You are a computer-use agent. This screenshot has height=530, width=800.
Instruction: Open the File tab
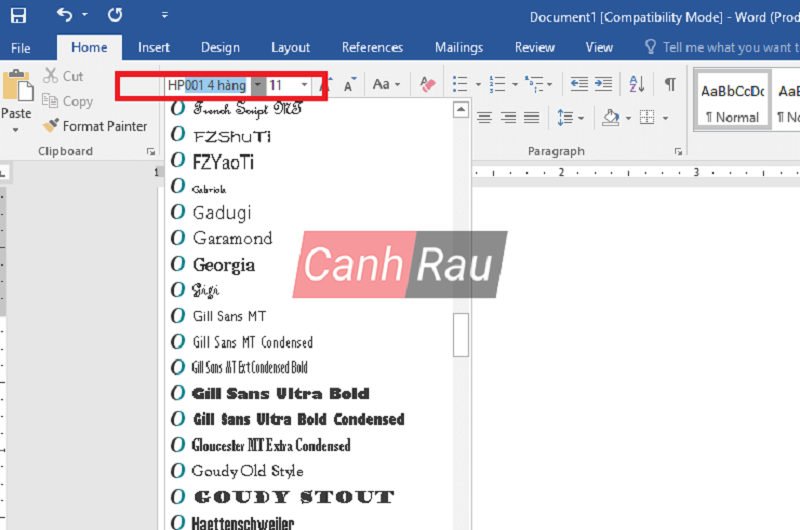21,48
